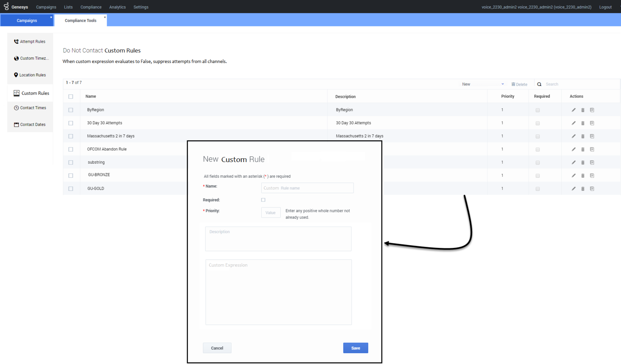621x364 pixels.
Task: Click Cancel in the New Custom Rule dialog
Action: (x=217, y=348)
